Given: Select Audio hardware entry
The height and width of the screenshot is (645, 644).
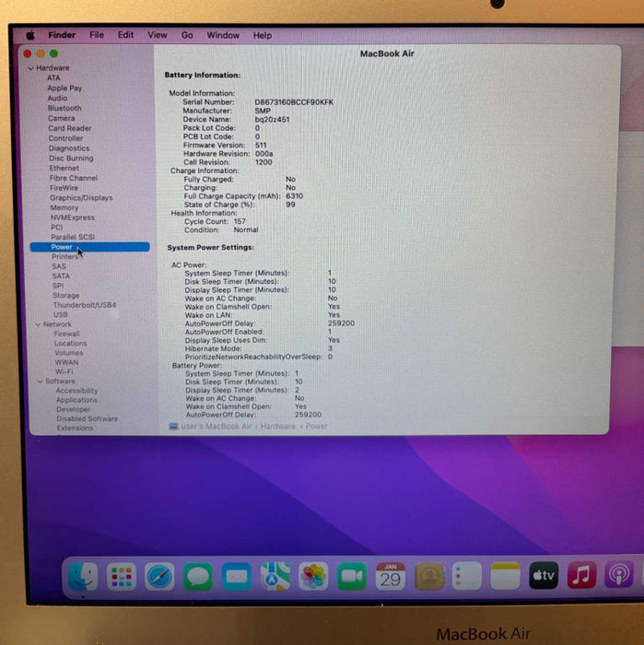Looking at the screenshot, I should point(57,99).
